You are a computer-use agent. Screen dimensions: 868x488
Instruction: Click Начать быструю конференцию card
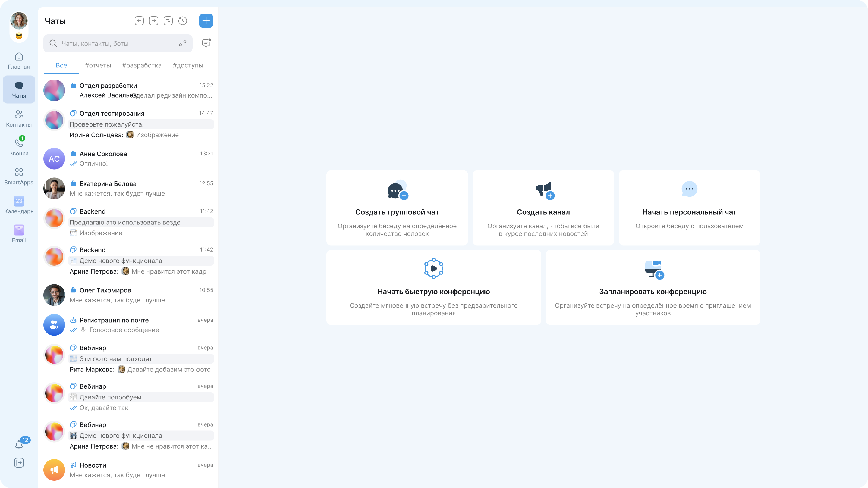(x=434, y=287)
